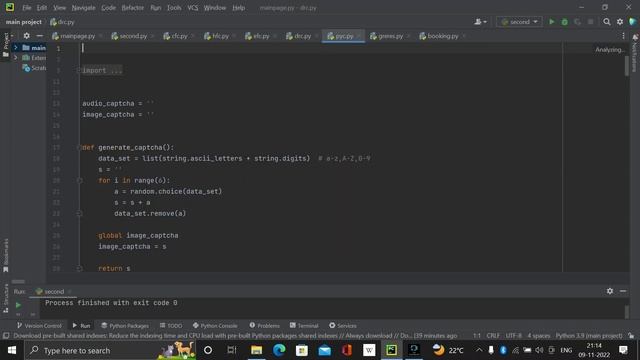The image size is (640, 360).
Task: Select Scratches and Consoles tree item
Action: tap(34, 68)
